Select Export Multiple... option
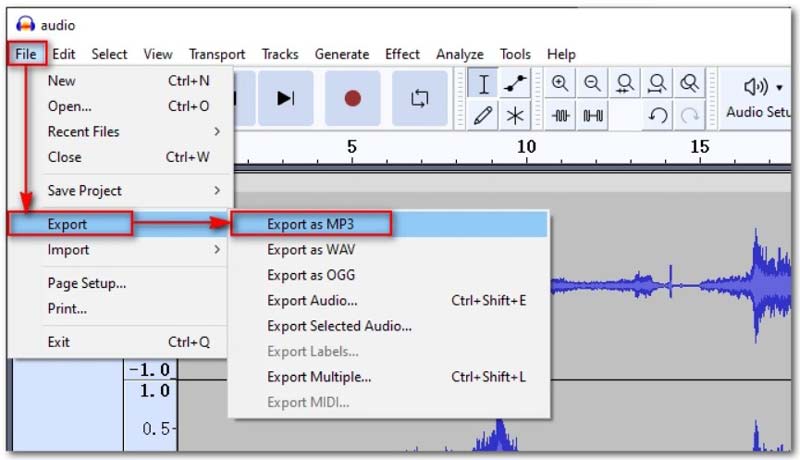 coord(389,377)
